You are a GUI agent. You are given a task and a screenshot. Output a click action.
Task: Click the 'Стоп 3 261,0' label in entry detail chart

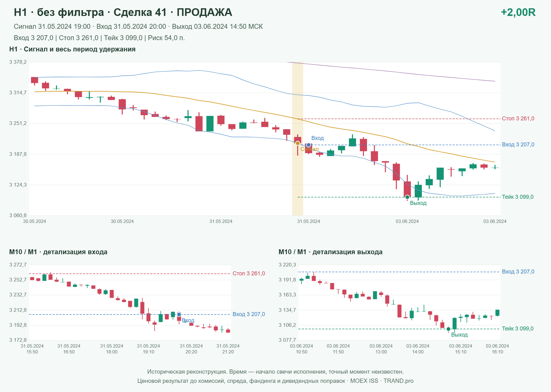click(x=249, y=273)
